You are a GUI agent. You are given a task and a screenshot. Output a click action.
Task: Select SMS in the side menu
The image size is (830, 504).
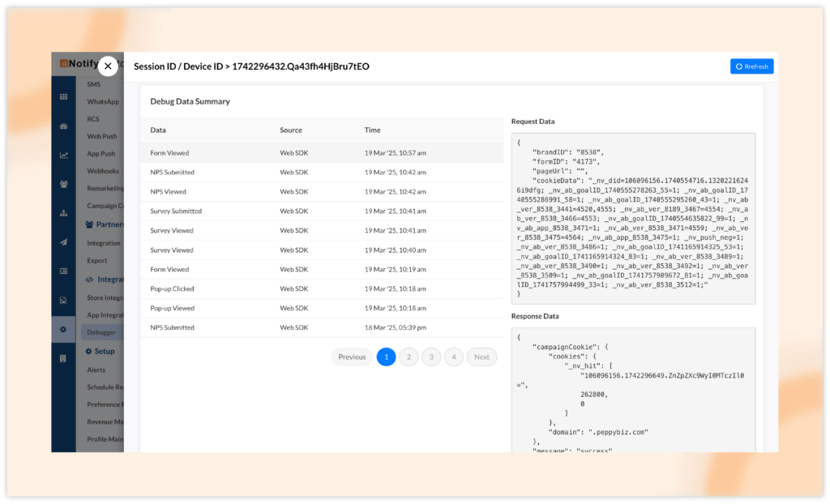[x=94, y=84]
